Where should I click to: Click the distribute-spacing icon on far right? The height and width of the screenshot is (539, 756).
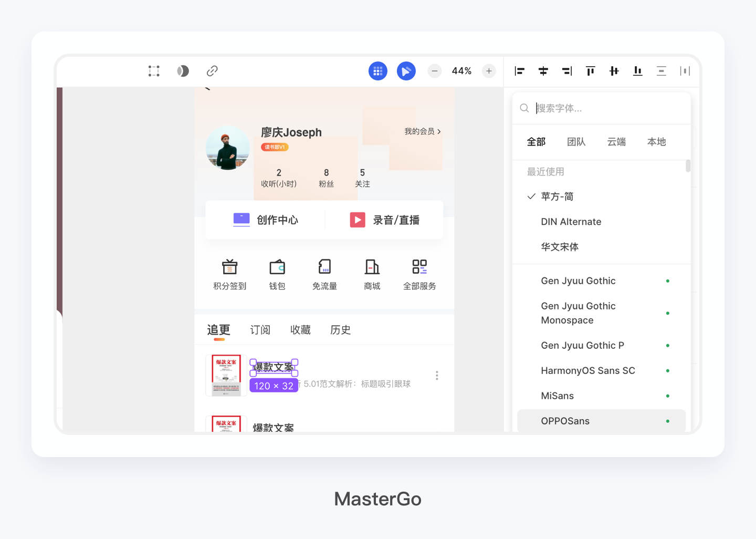pos(685,71)
